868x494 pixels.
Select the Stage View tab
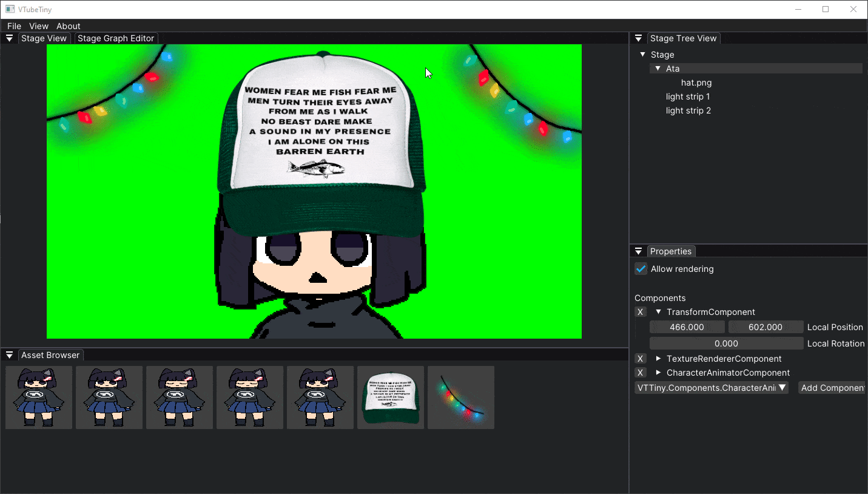(44, 38)
